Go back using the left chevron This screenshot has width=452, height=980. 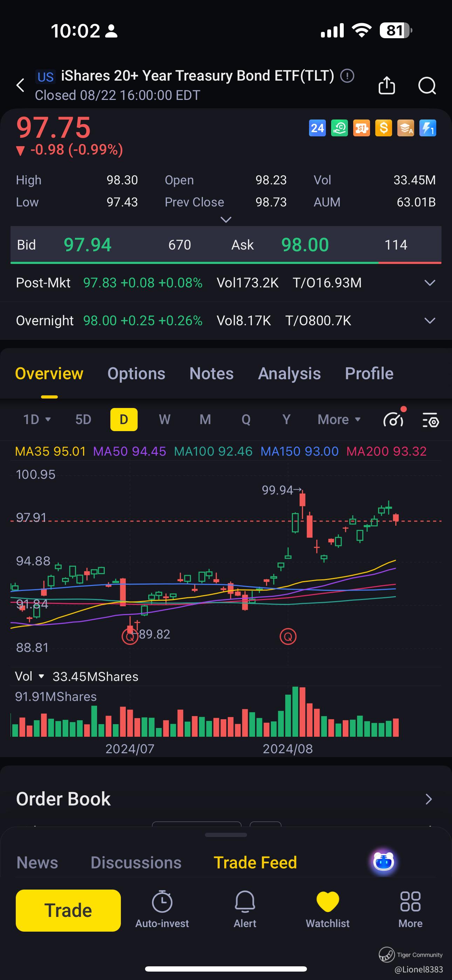point(21,85)
